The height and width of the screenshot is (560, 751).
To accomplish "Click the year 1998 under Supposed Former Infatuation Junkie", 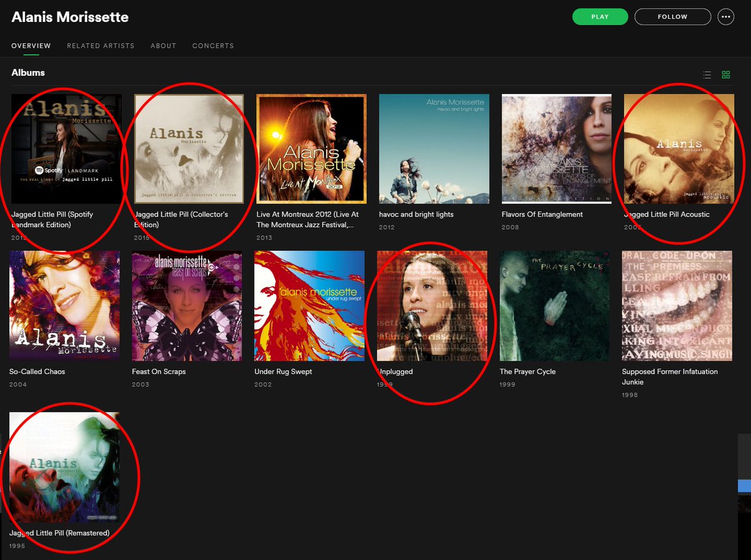I will click(631, 395).
